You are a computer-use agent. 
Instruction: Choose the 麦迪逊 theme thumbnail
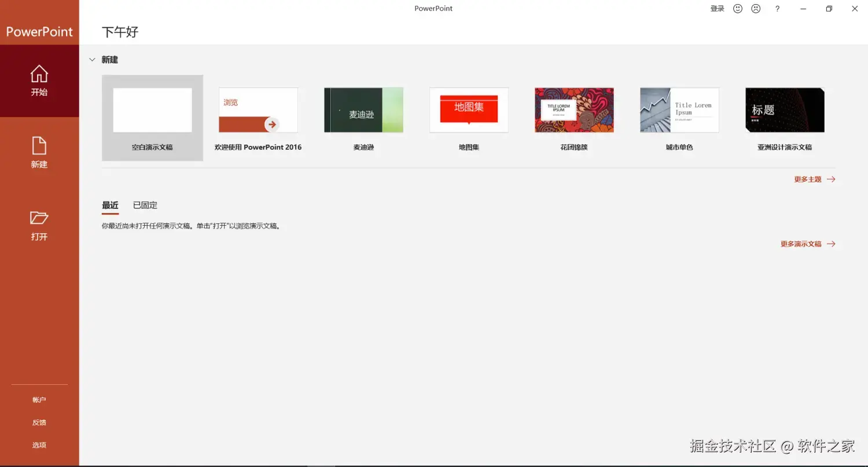tap(363, 110)
